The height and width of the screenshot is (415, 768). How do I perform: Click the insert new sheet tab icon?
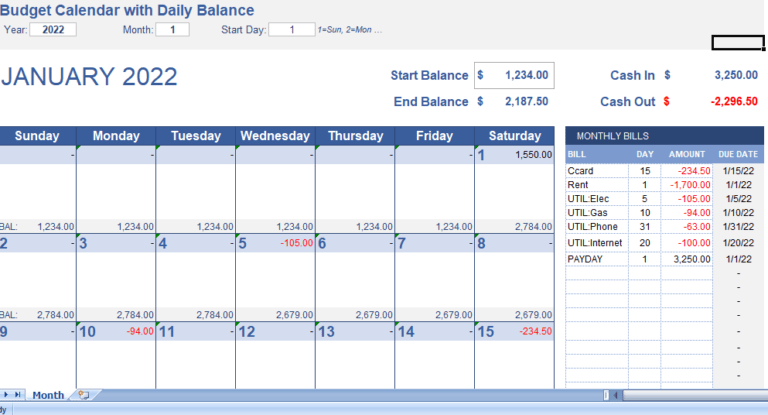pos(84,395)
